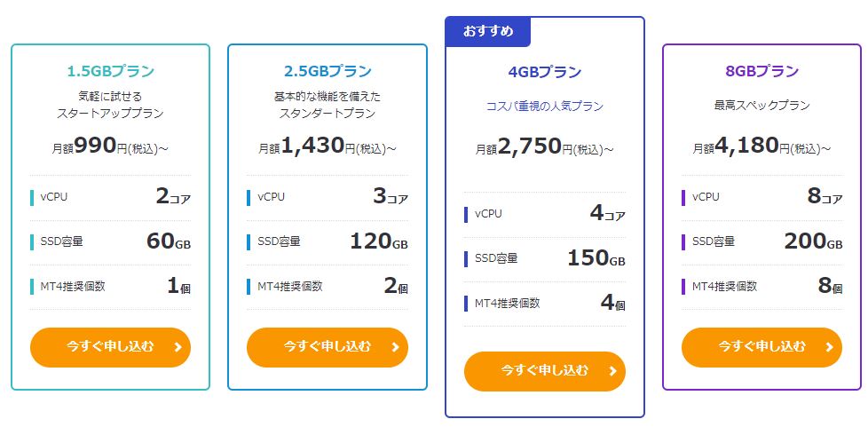Click arrow icon on 1.5GB plan button
Viewport: 868px width, 427px height.
(x=178, y=347)
